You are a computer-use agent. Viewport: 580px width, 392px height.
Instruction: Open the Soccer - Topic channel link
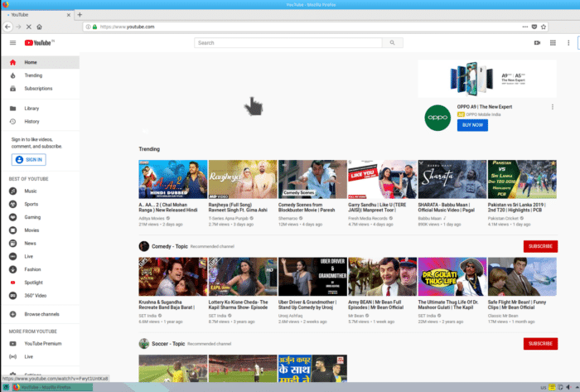coord(168,344)
